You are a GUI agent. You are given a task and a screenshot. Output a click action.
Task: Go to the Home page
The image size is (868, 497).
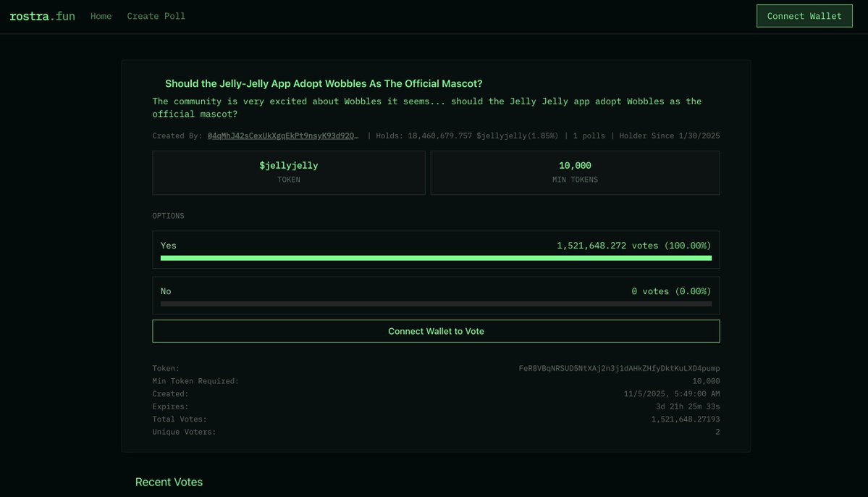(101, 16)
